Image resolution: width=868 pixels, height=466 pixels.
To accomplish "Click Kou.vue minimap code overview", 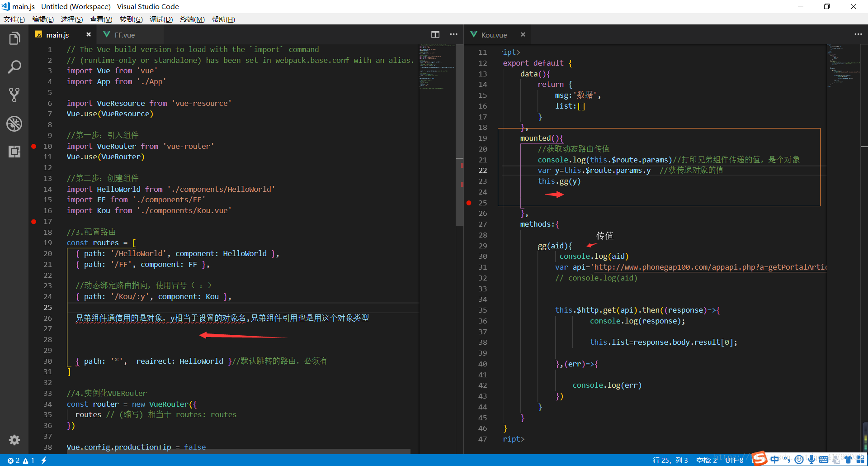I will coord(844,66).
